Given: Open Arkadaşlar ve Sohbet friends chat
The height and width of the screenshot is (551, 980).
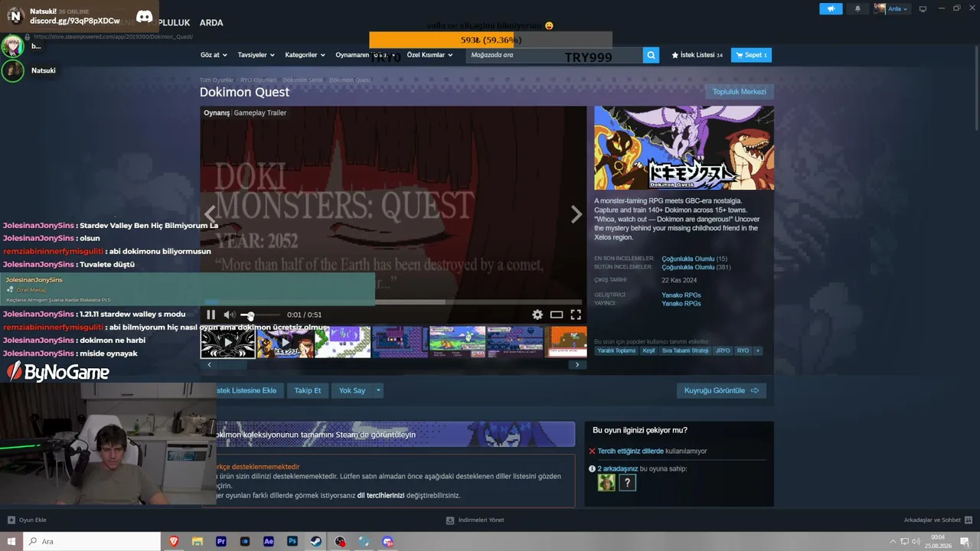Looking at the screenshot, I should [937, 520].
